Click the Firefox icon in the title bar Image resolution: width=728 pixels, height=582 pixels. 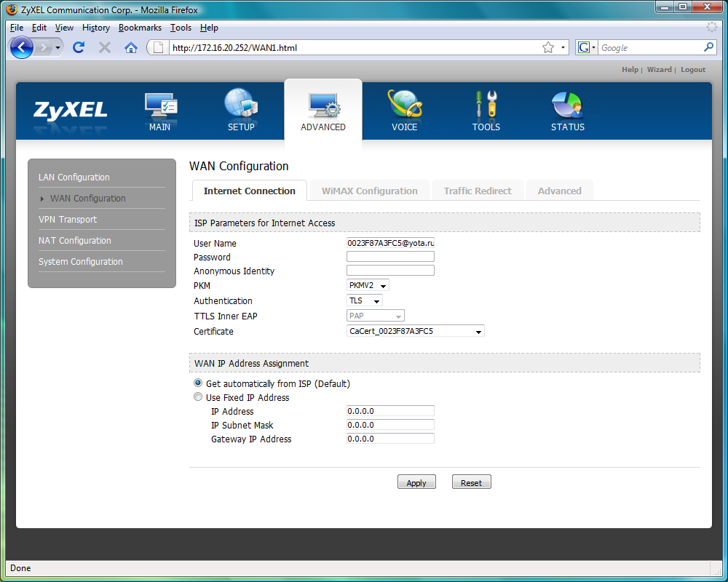pos(12,9)
